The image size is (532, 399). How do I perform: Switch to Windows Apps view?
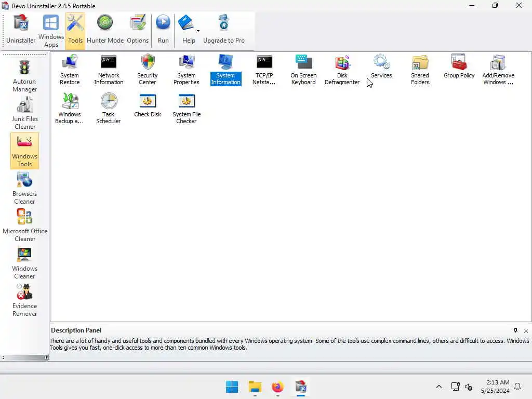[x=51, y=31]
